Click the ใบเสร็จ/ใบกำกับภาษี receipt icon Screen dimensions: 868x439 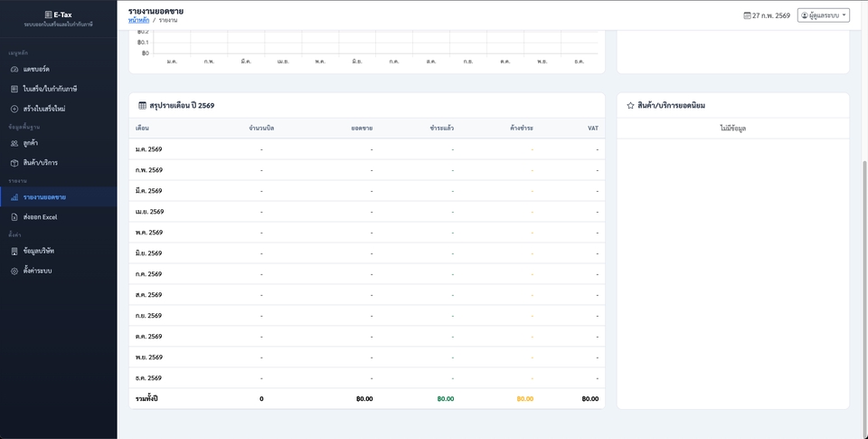14,89
